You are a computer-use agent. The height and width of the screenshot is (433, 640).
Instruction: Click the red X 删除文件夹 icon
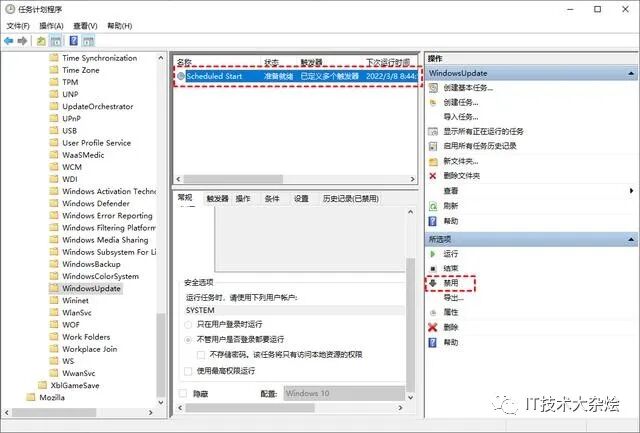433,176
